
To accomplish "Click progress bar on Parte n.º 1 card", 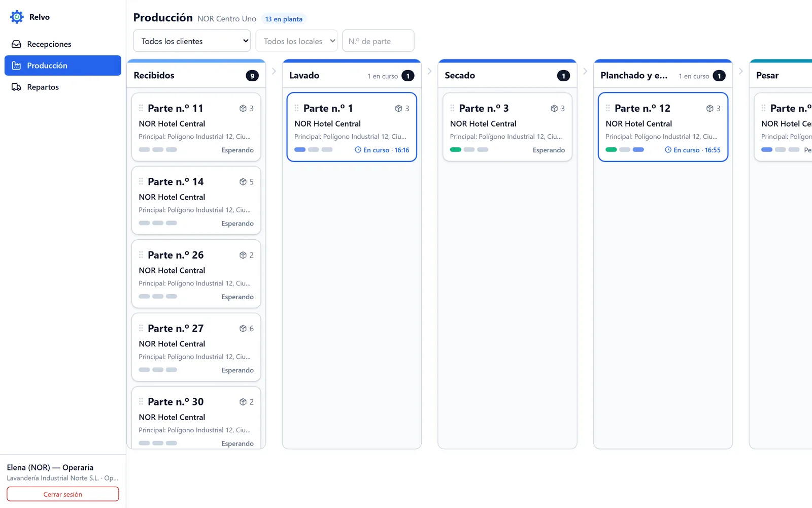I will point(314,150).
